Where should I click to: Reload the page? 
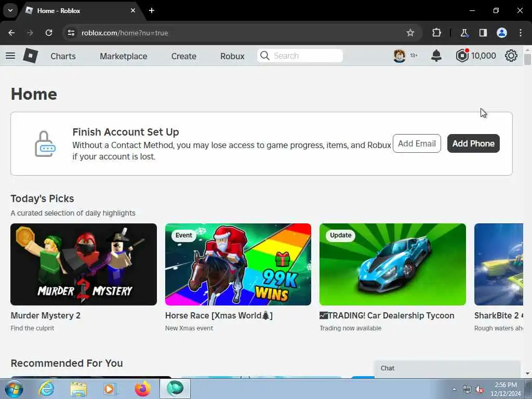coord(49,33)
